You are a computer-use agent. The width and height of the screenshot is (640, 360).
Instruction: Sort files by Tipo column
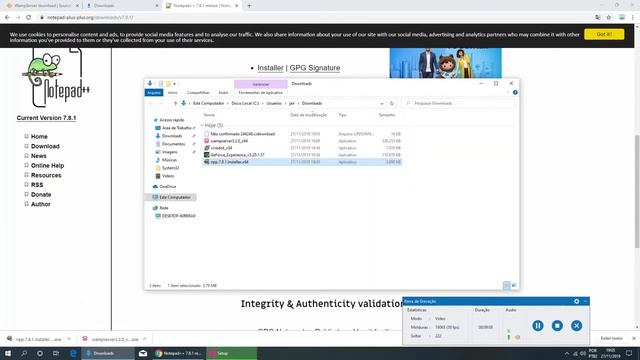(x=342, y=115)
